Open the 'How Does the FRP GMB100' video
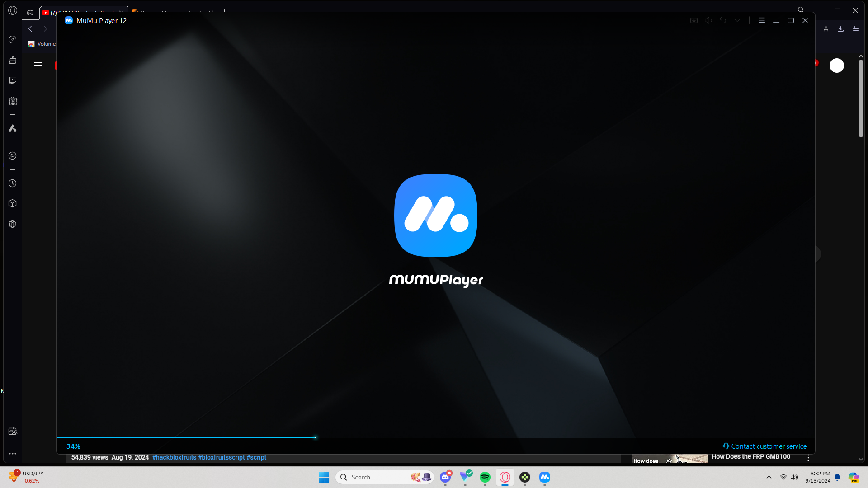 [751, 457]
